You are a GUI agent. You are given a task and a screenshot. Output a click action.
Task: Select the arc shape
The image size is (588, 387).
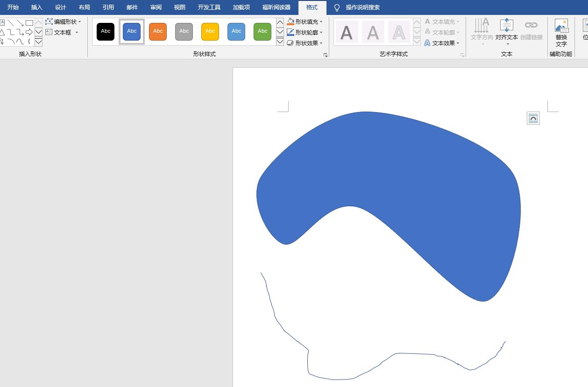(11, 42)
